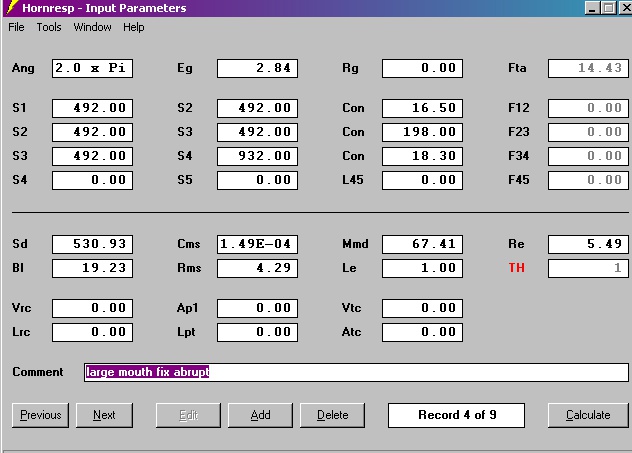Click the S1 field with 492.00
Viewport: 632px width, 453px height.
[92, 108]
